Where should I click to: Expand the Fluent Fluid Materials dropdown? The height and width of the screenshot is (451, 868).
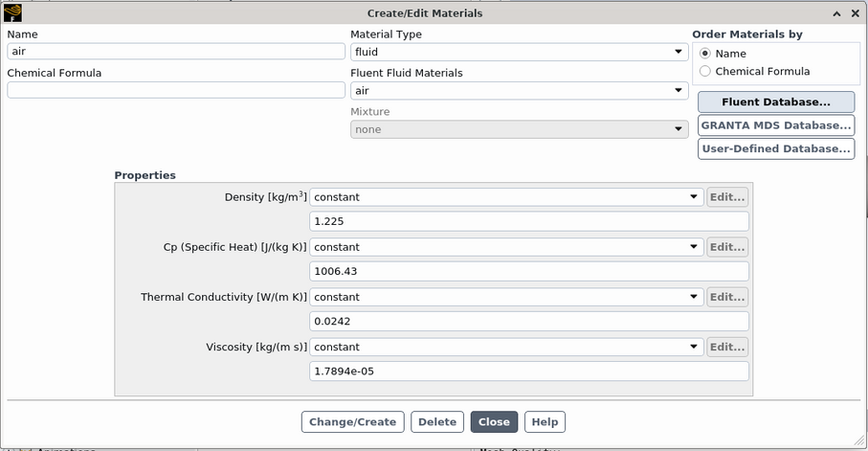pyautogui.click(x=518, y=91)
